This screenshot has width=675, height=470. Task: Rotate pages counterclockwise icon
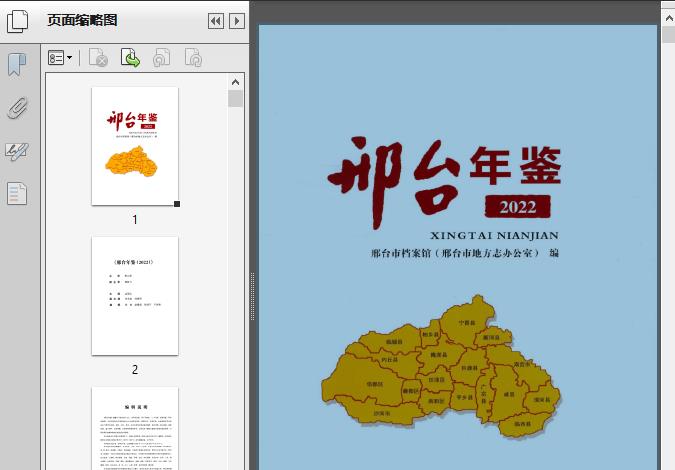point(161,58)
